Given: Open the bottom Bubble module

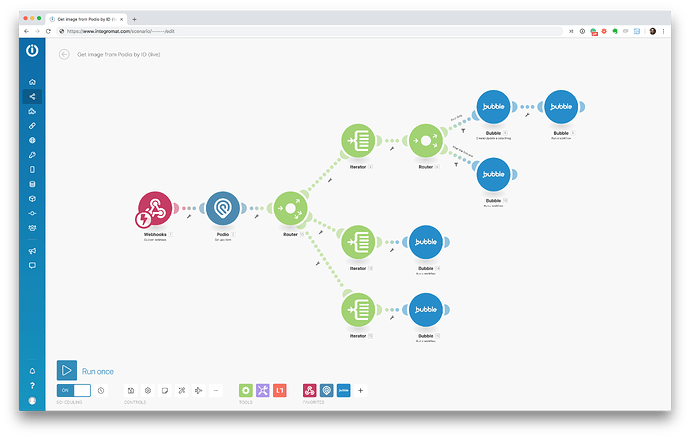Looking at the screenshot, I should click(426, 309).
